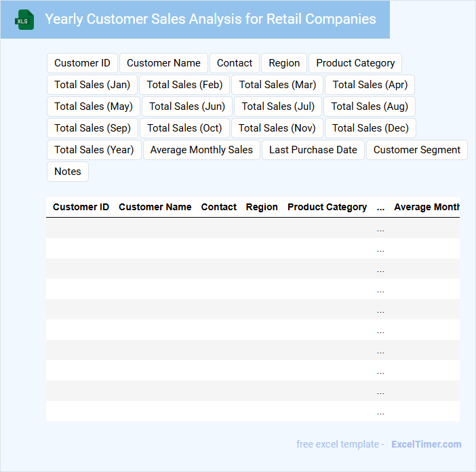Select the Customer Name tag
Image resolution: width=476 pixels, height=472 pixels.
(163, 63)
